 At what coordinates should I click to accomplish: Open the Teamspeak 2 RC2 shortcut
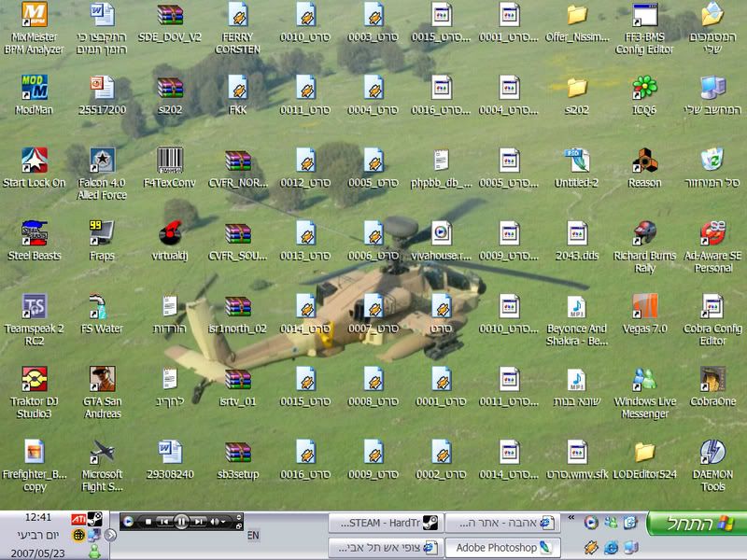[34, 306]
